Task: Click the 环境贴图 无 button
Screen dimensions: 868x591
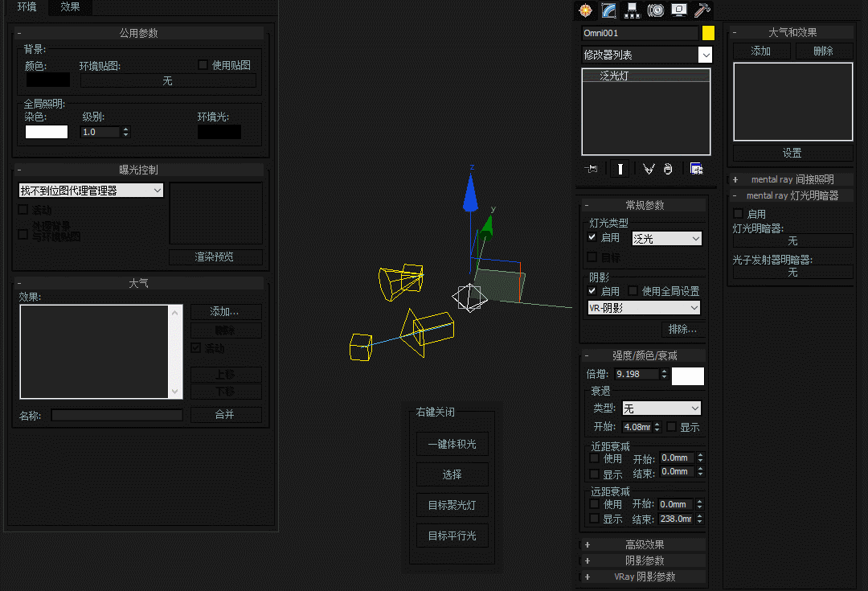Action: (x=168, y=81)
